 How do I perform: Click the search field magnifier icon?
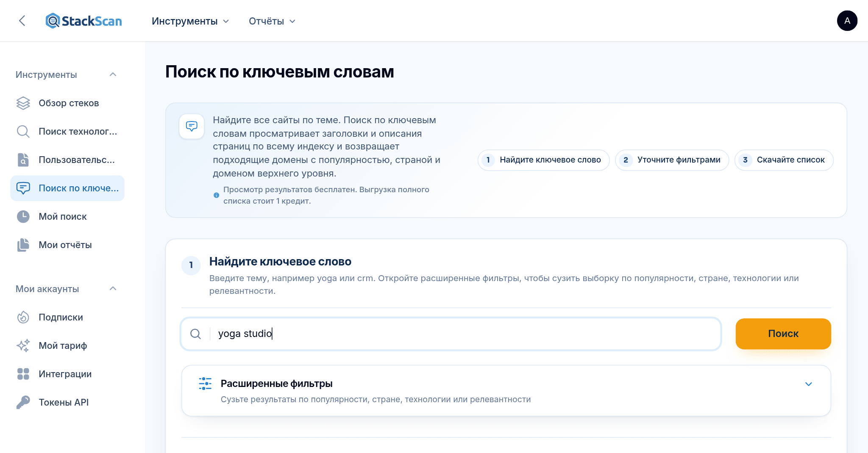click(195, 334)
